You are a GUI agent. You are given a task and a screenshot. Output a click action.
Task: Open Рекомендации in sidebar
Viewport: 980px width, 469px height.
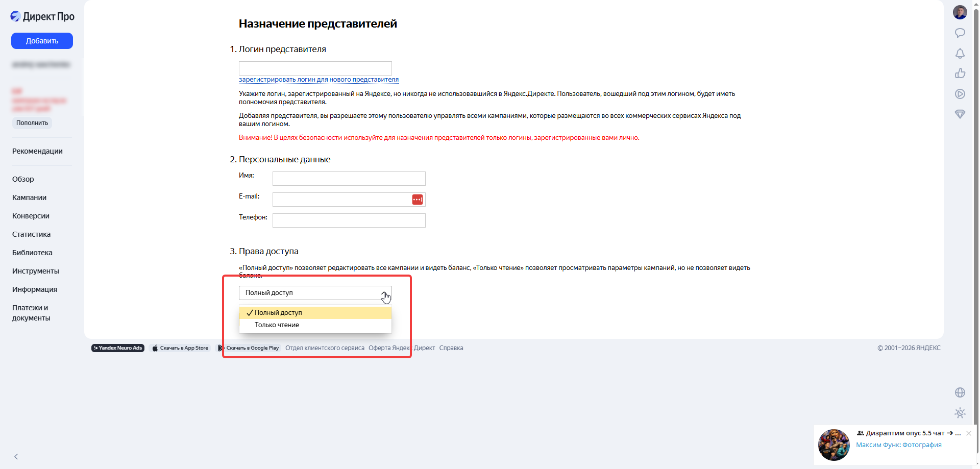pyautogui.click(x=37, y=151)
